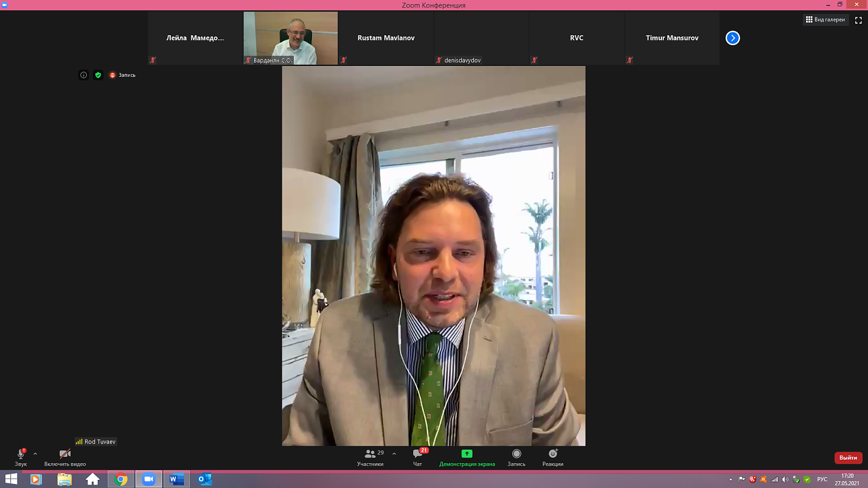This screenshot has width=868, height=488.
Task: Turn on the video camera
Action: point(65,454)
